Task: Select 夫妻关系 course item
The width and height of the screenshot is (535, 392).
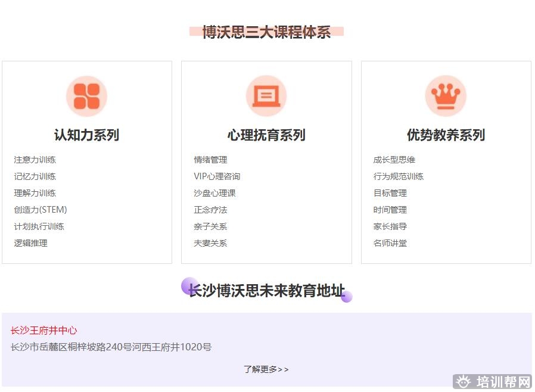Action: pyautogui.click(x=210, y=243)
